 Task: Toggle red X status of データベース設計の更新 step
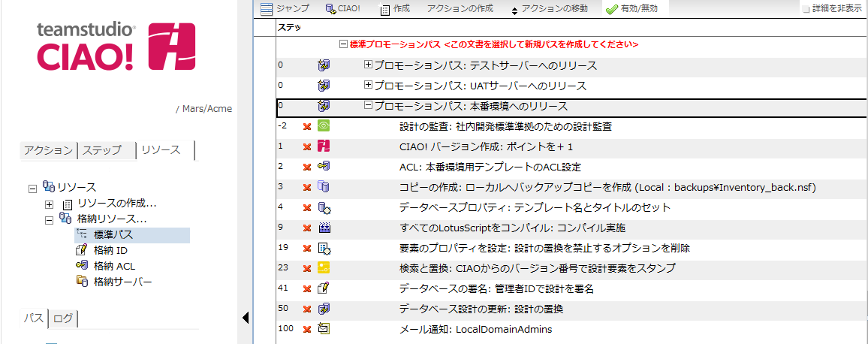[306, 309]
